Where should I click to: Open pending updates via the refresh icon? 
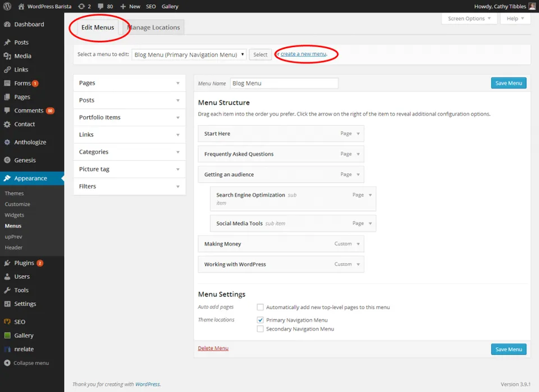(x=82, y=6)
